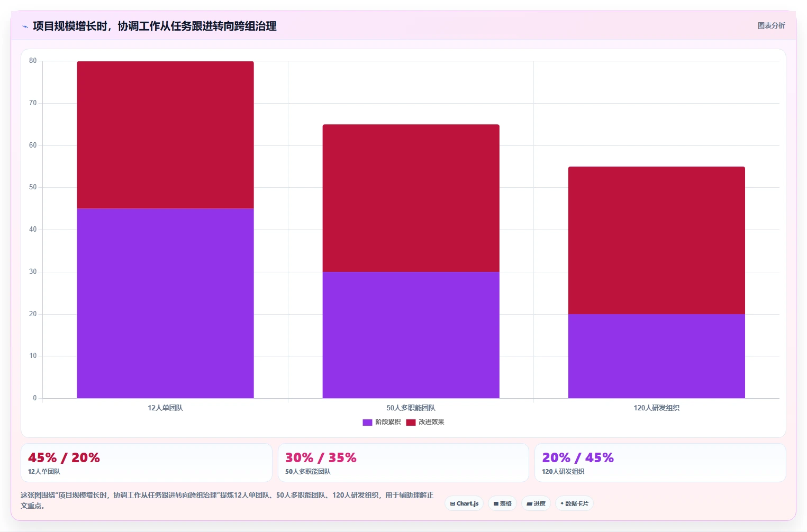
Task: Toggle the 阶段累积 legend purple swatch
Action: (x=367, y=422)
